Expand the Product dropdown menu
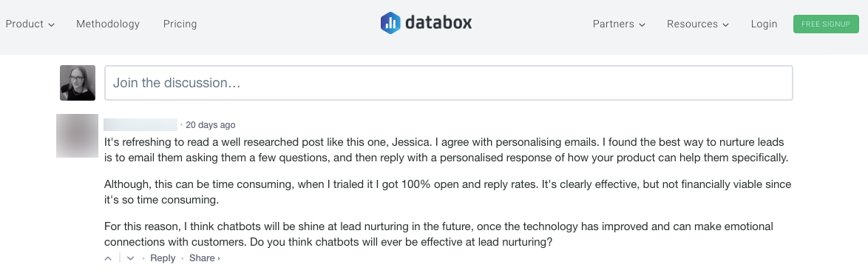868x276 pixels. coord(30,24)
